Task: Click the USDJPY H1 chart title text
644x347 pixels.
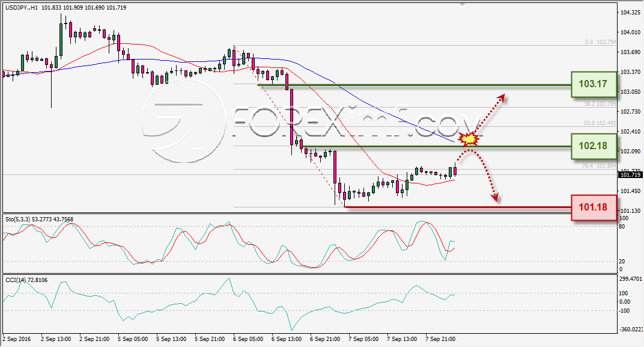Action: coord(65,8)
